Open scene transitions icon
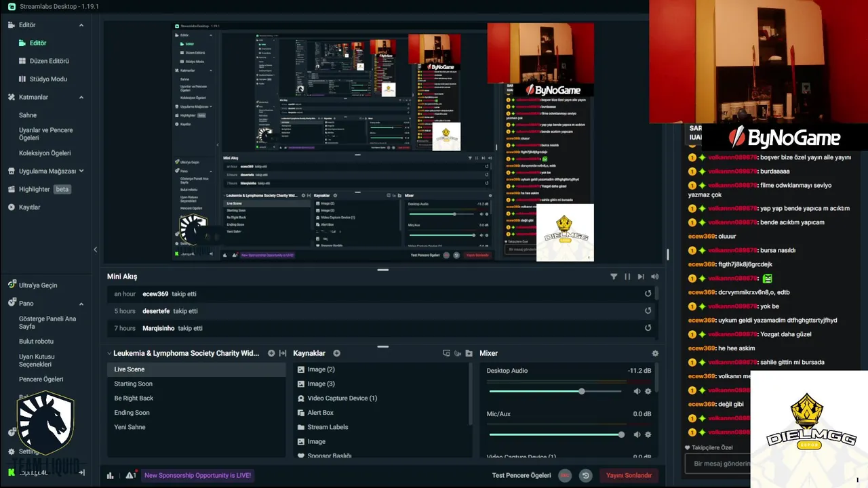The height and width of the screenshot is (488, 868). [x=283, y=353]
